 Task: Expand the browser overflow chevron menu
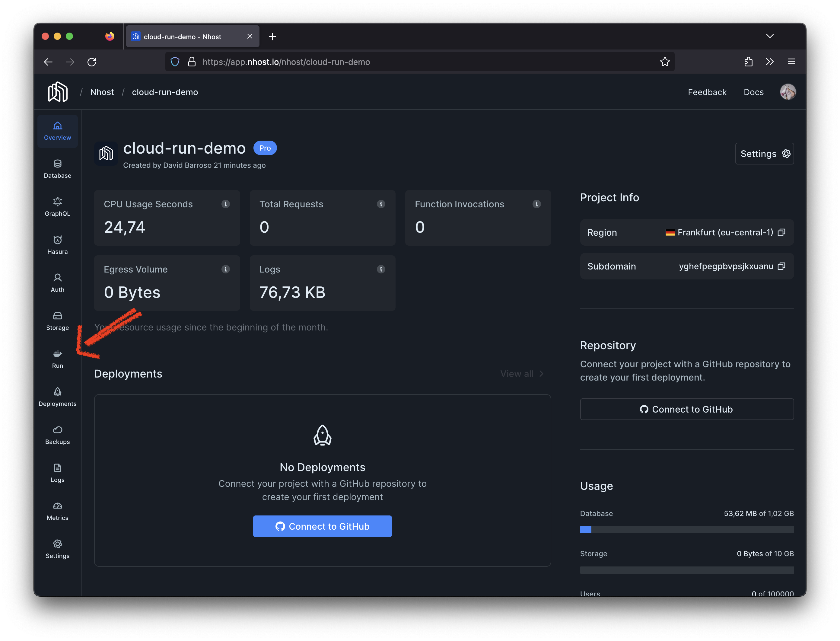click(769, 62)
